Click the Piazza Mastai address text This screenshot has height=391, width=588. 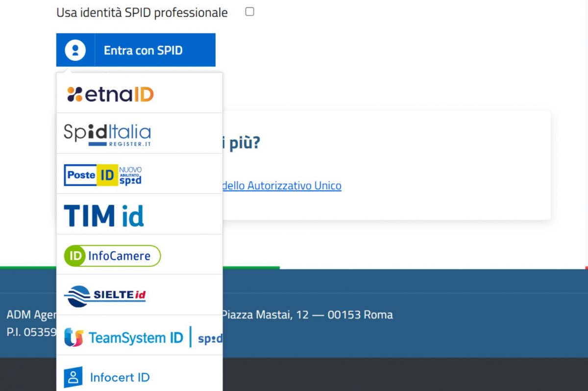coord(307,314)
